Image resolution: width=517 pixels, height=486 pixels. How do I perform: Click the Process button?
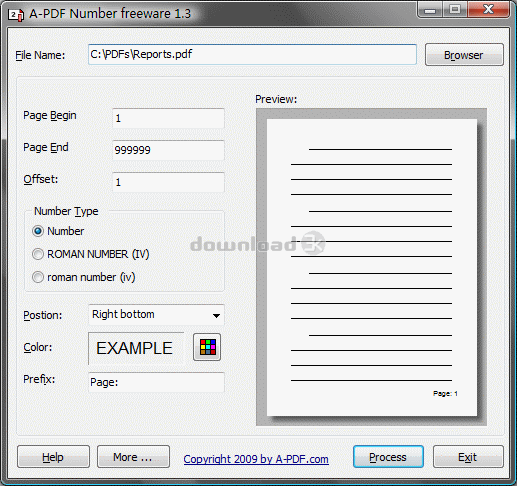(x=388, y=457)
